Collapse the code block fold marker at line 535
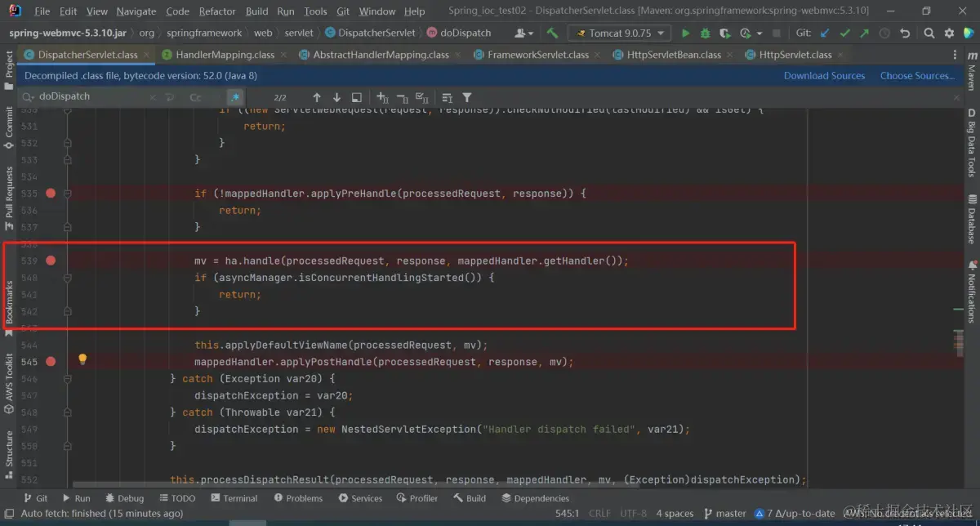The height and width of the screenshot is (526, 980). coord(68,194)
